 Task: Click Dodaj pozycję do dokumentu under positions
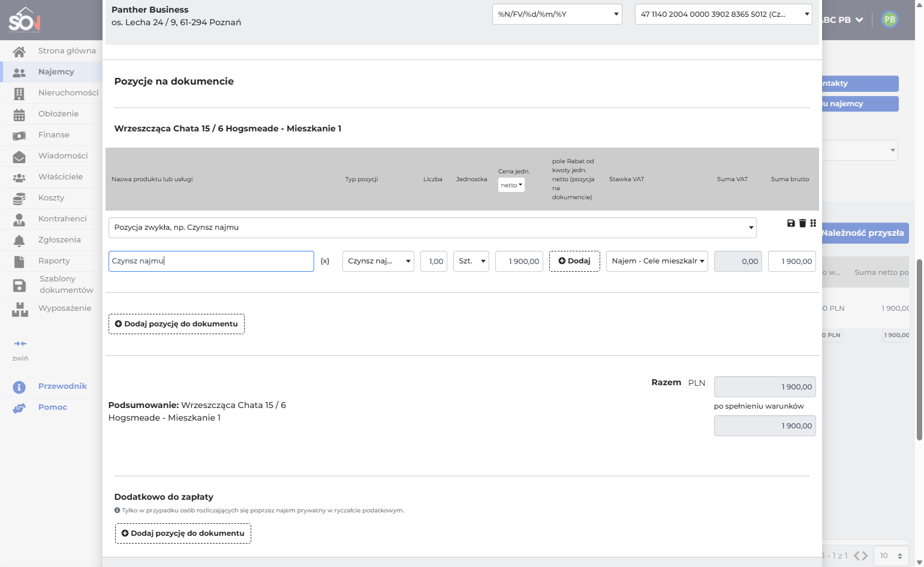[176, 324]
